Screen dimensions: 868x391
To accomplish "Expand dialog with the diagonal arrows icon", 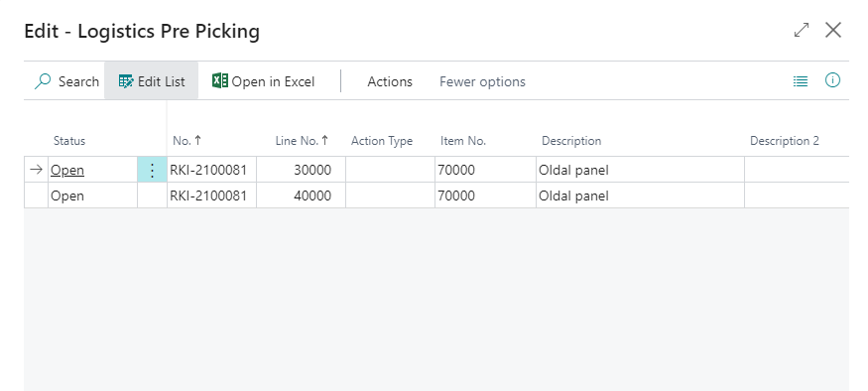I will (801, 30).
